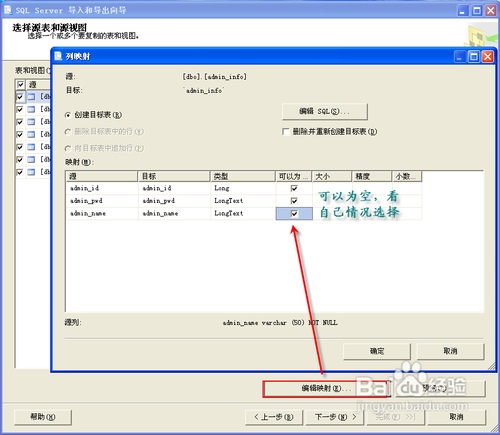The width and height of the screenshot is (500, 435).
Task: Toggle nullable checkbox for admin_pwd row
Action: click(294, 201)
